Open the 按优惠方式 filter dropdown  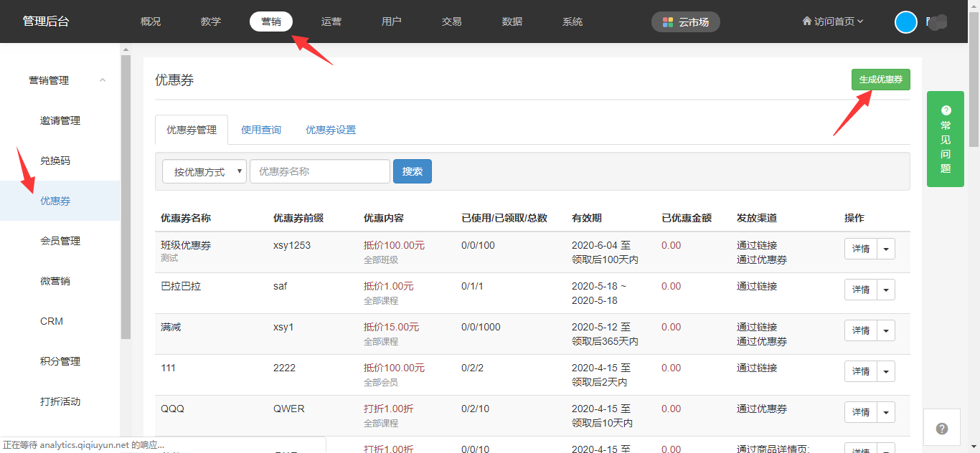[x=204, y=172]
